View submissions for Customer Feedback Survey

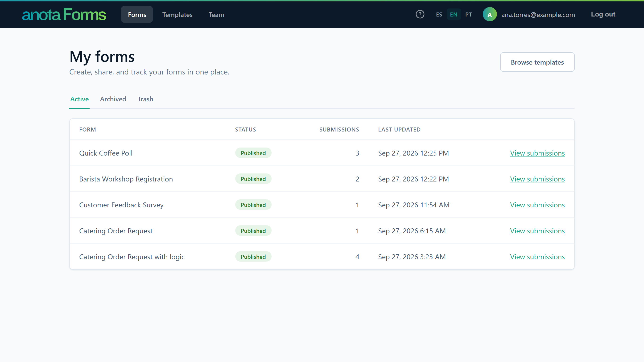[x=537, y=205]
